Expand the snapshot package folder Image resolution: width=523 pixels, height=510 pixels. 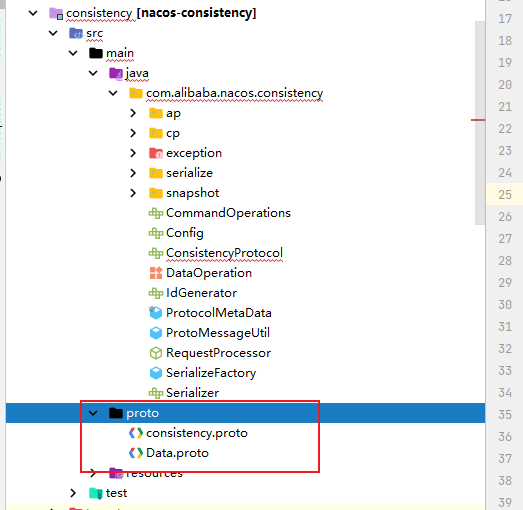[x=133, y=193]
